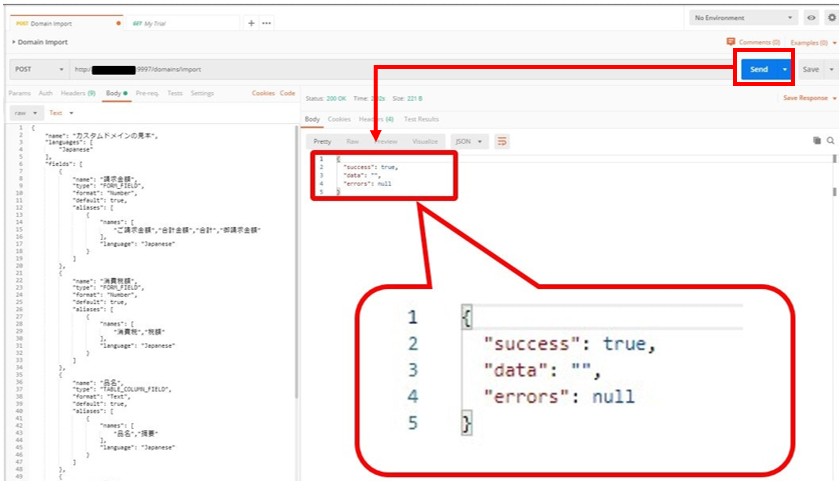Expand the Save button arrow options
839x481 pixels.
click(x=831, y=70)
